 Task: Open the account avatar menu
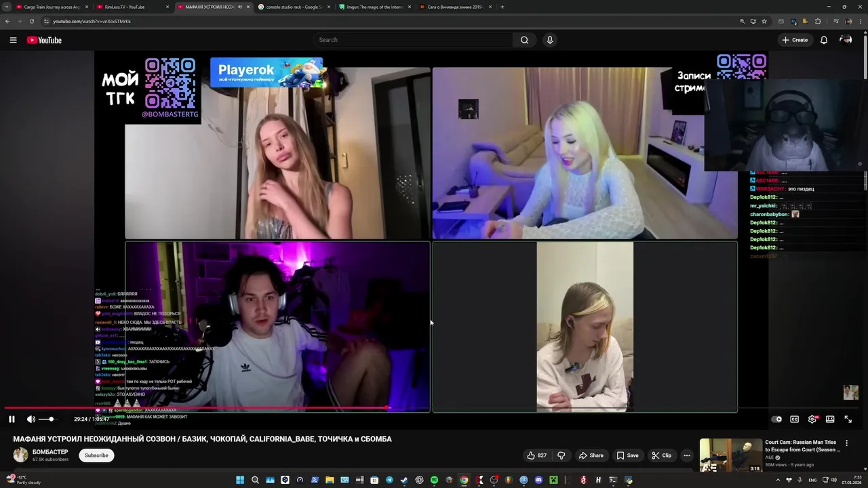846,40
